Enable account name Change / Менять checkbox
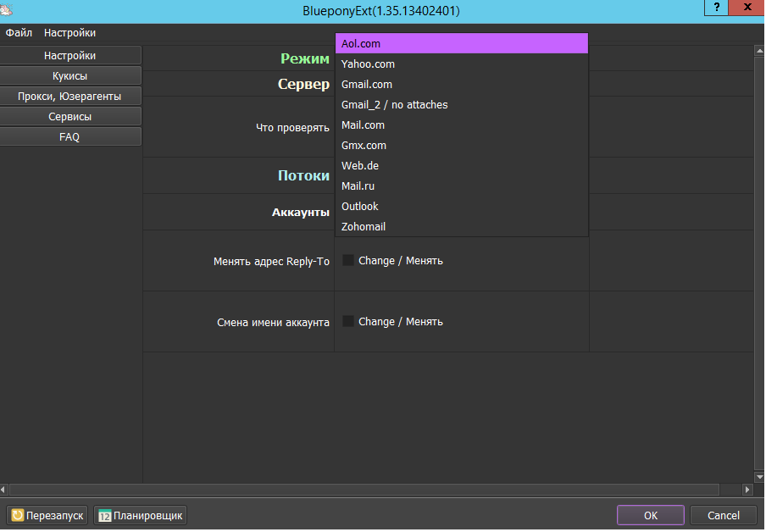 (x=347, y=321)
